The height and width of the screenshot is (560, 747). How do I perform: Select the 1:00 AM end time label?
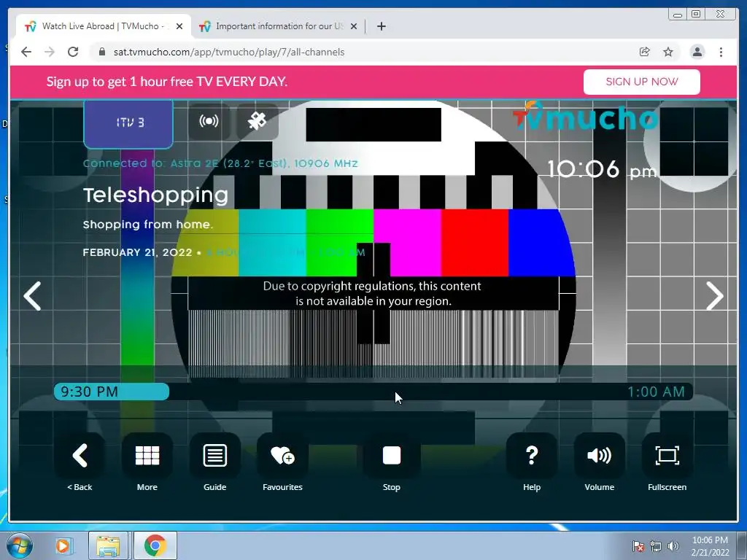(x=656, y=392)
